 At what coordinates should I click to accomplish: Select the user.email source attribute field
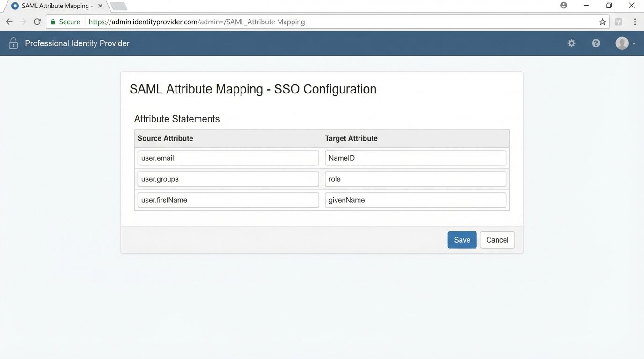tap(228, 158)
